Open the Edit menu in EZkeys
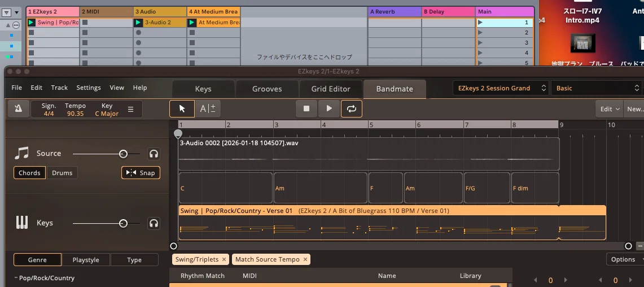 pyautogui.click(x=37, y=88)
